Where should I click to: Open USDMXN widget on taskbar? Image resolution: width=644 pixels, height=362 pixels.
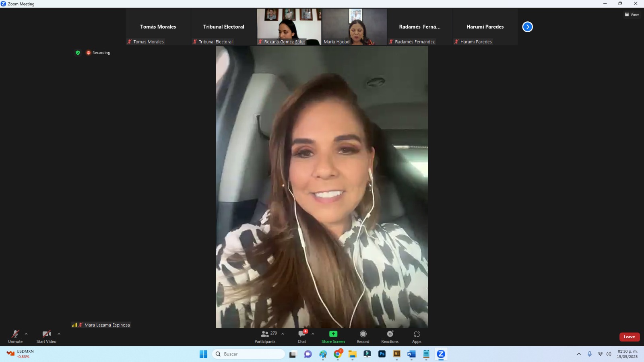21,354
